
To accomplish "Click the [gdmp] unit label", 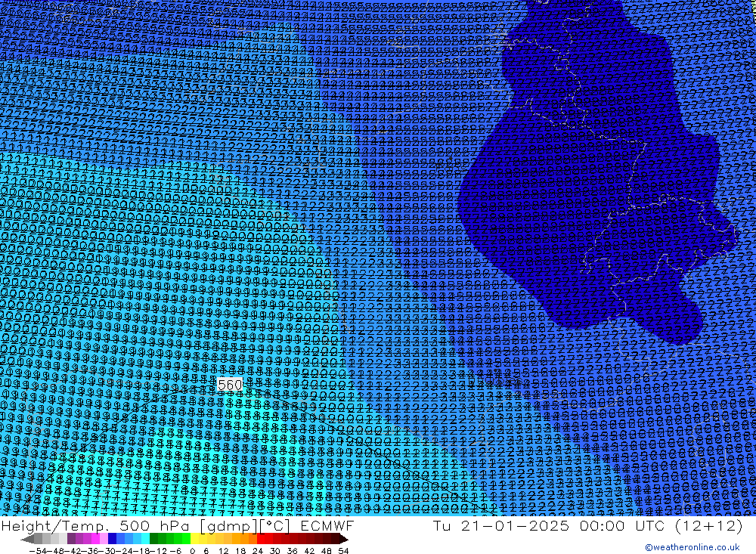I will [x=230, y=526].
